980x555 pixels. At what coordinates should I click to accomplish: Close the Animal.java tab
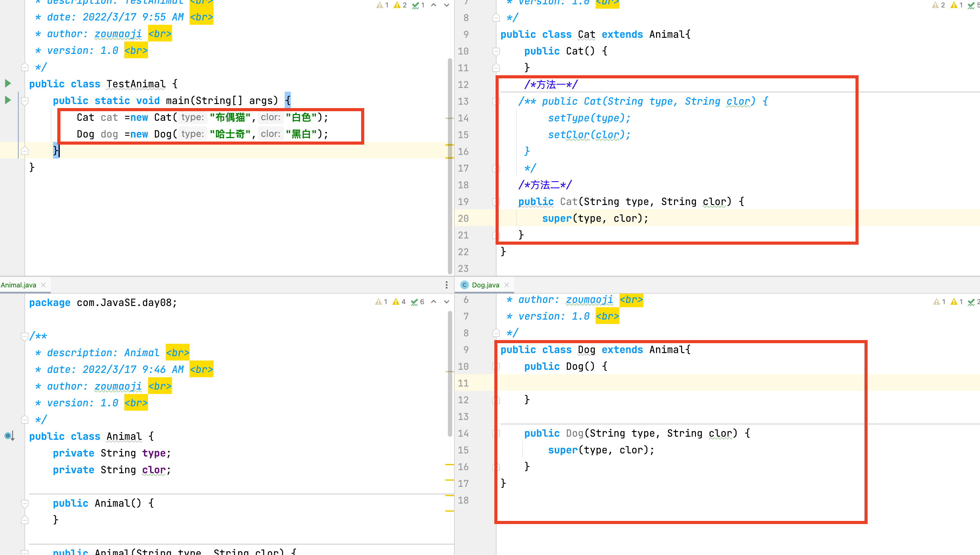(x=43, y=285)
